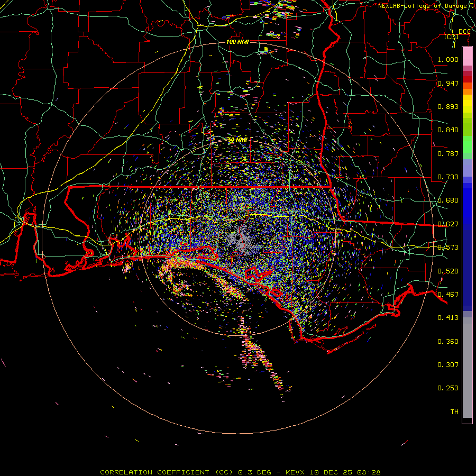The height and width of the screenshot is (476, 476).
Task: Pick the red segment of the color bar
Action: click(467, 79)
